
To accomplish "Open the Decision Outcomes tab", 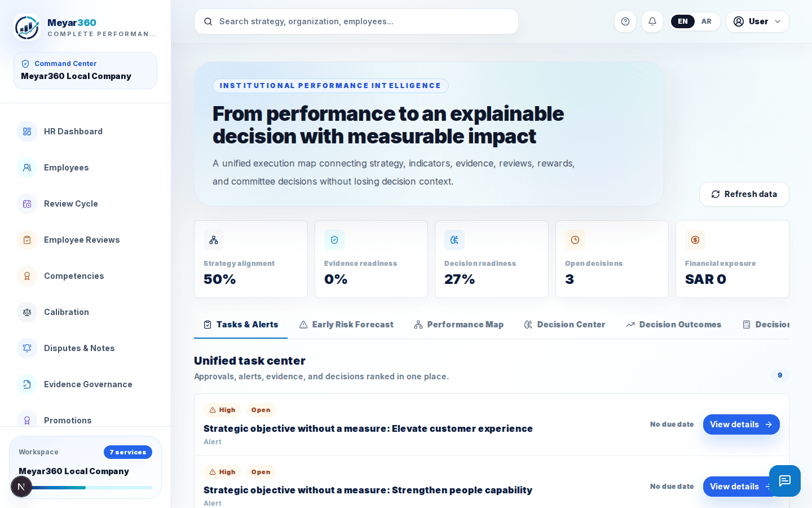I will (x=674, y=325).
